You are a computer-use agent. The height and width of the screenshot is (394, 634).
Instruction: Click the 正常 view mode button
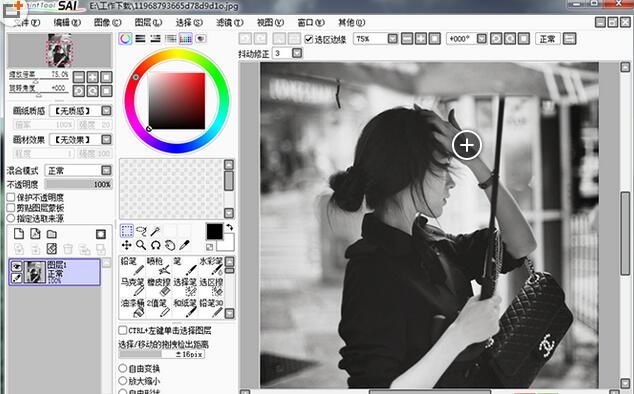pyautogui.click(x=547, y=39)
